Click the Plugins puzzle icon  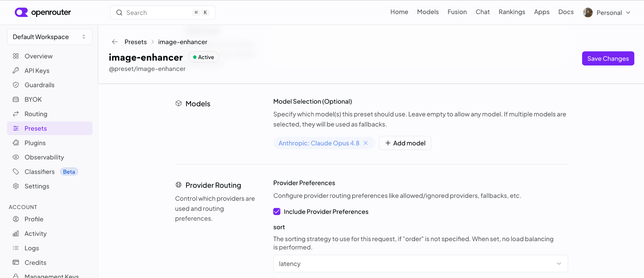click(x=16, y=143)
